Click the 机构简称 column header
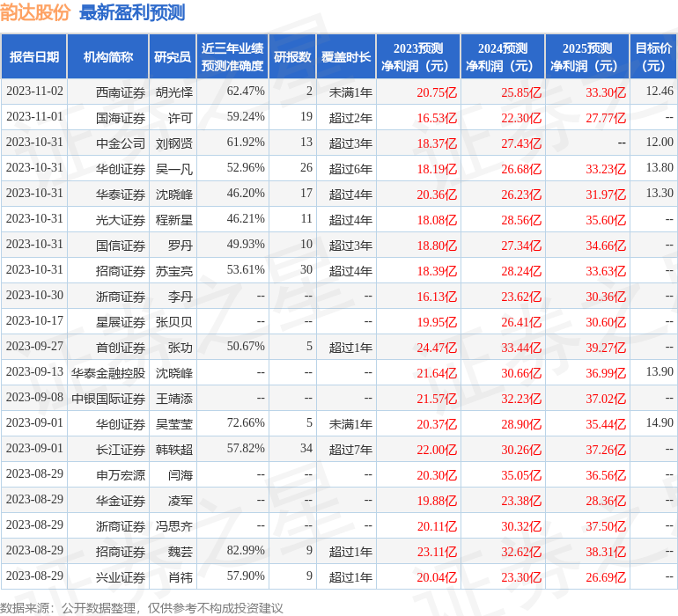This screenshot has width=678, height=616. point(108,56)
